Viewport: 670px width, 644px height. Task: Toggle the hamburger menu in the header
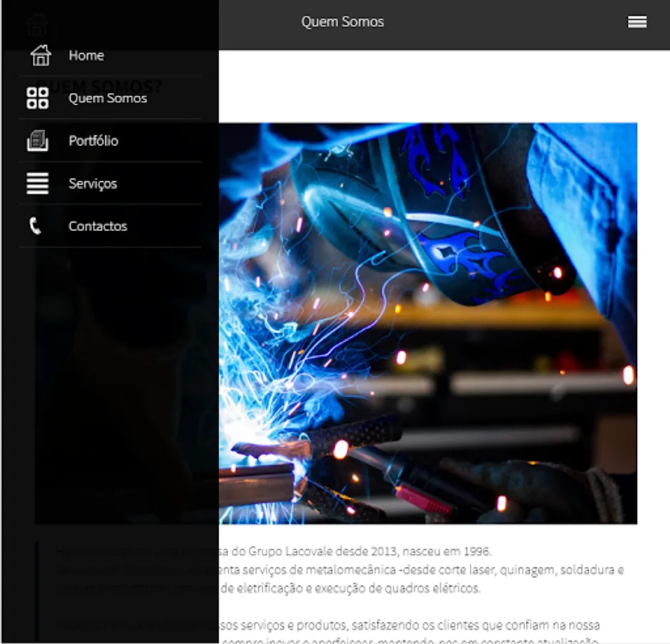click(x=636, y=21)
